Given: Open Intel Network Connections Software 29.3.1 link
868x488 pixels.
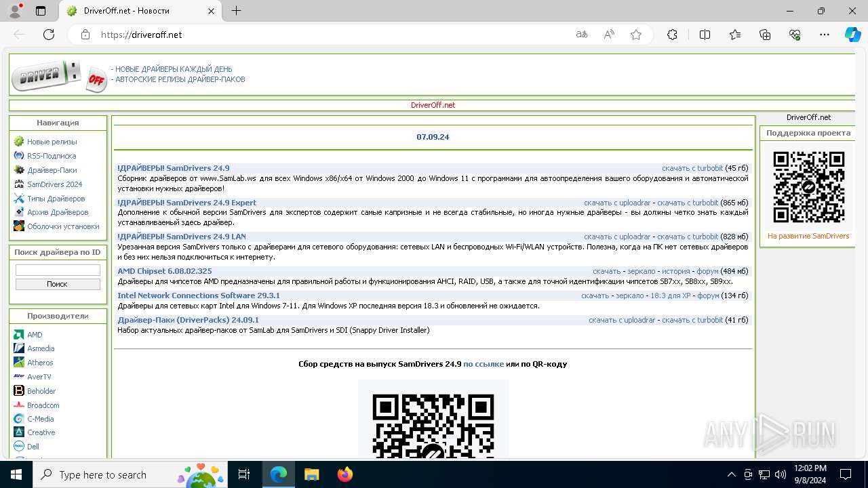Looking at the screenshot, I should click(x=199, y=296).
